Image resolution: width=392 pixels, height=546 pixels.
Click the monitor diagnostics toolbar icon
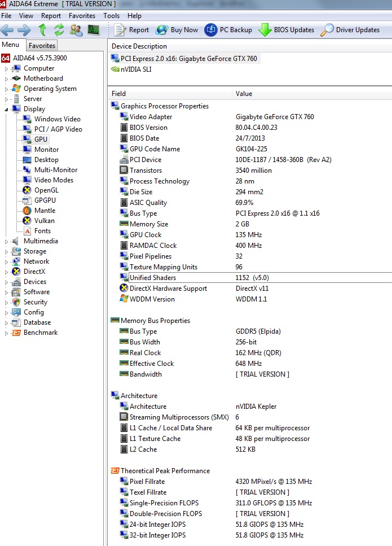(93, 30)
